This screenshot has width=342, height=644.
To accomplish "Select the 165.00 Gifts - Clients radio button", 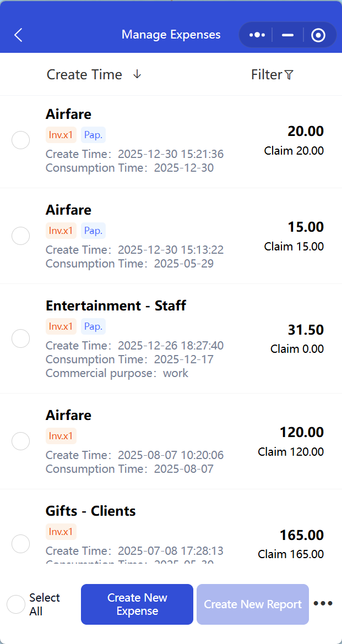I will pos(21,543).
